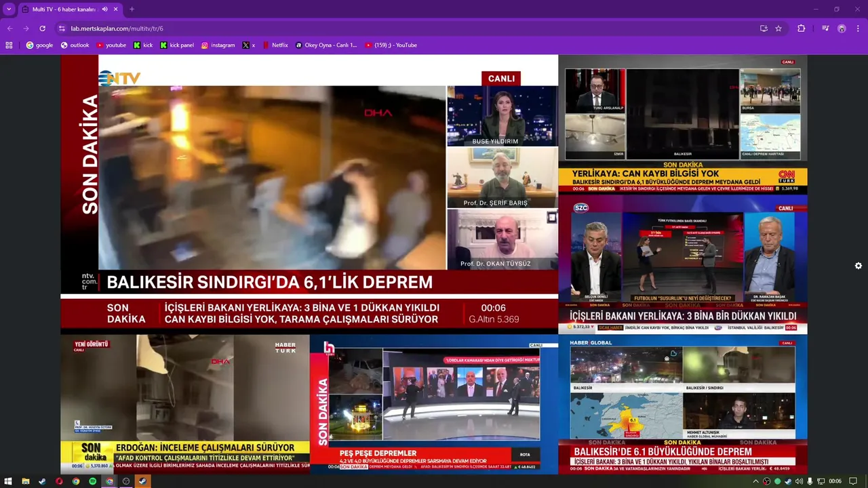Image resolution: width=868 pixels, height=488 pixels.
Task: Open the Steam system tray icon
Action: (788, 481)
